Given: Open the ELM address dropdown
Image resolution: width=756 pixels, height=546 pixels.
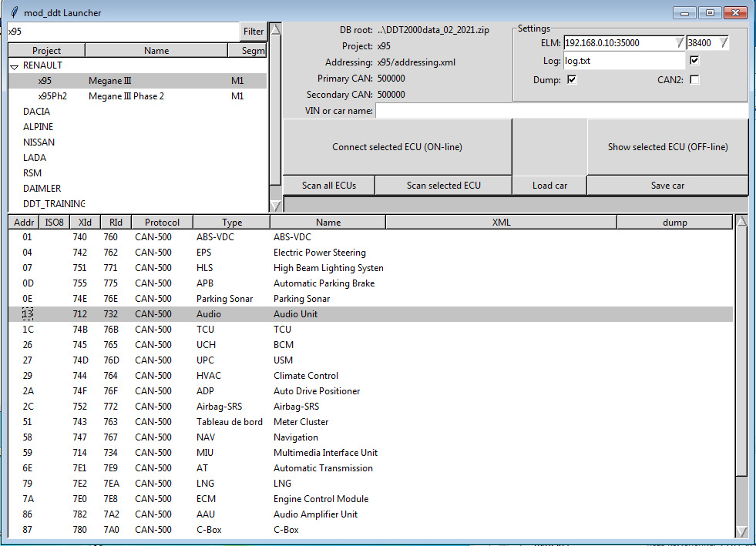Looking at the screenshot, I should point(678,43).
